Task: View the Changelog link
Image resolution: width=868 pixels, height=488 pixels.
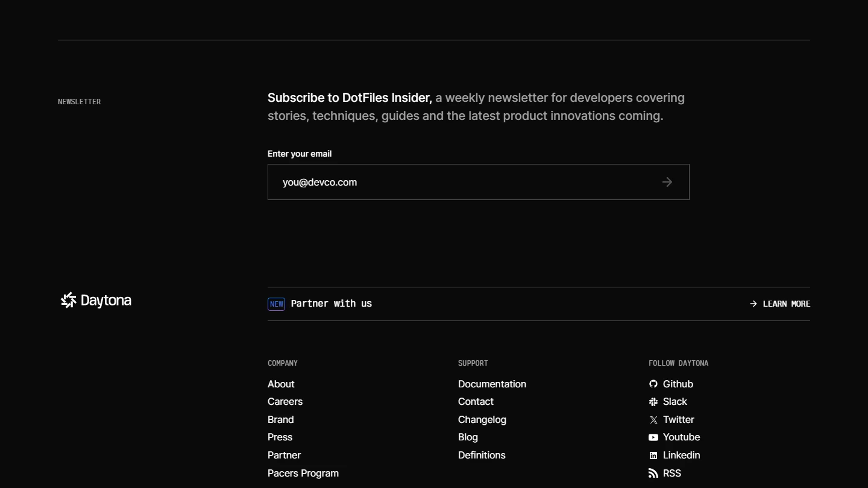Action: point(482,420)
